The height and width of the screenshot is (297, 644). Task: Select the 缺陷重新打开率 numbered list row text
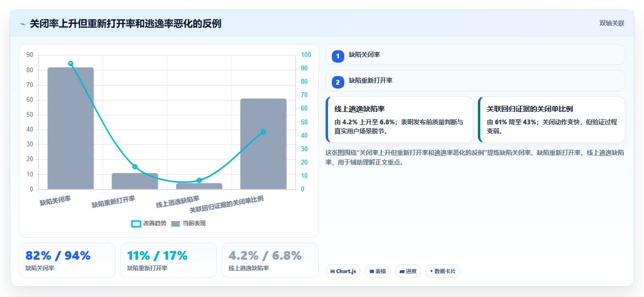pos(371,81)
